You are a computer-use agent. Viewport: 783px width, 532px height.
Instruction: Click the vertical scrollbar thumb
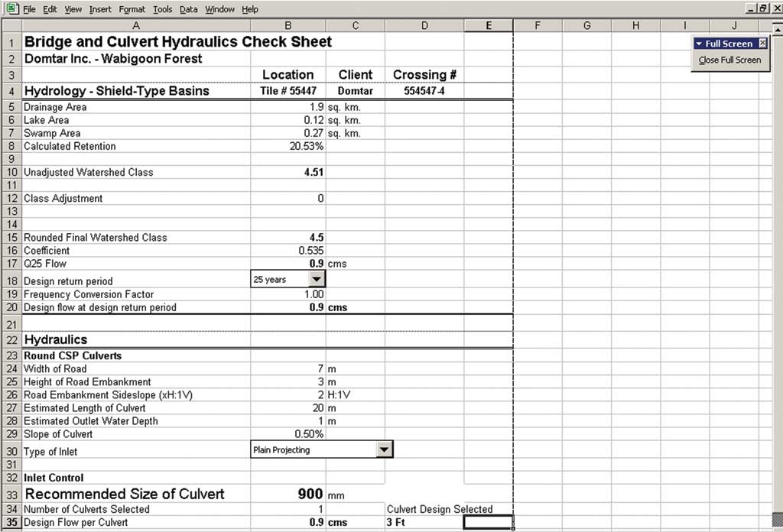(x=778, y=519)
